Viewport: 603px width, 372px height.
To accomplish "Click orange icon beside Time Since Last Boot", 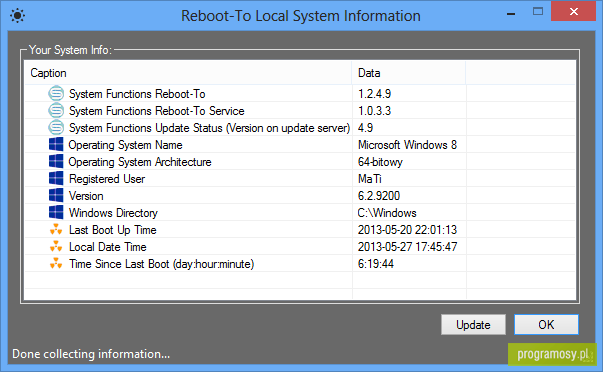I will coord(56,264).
